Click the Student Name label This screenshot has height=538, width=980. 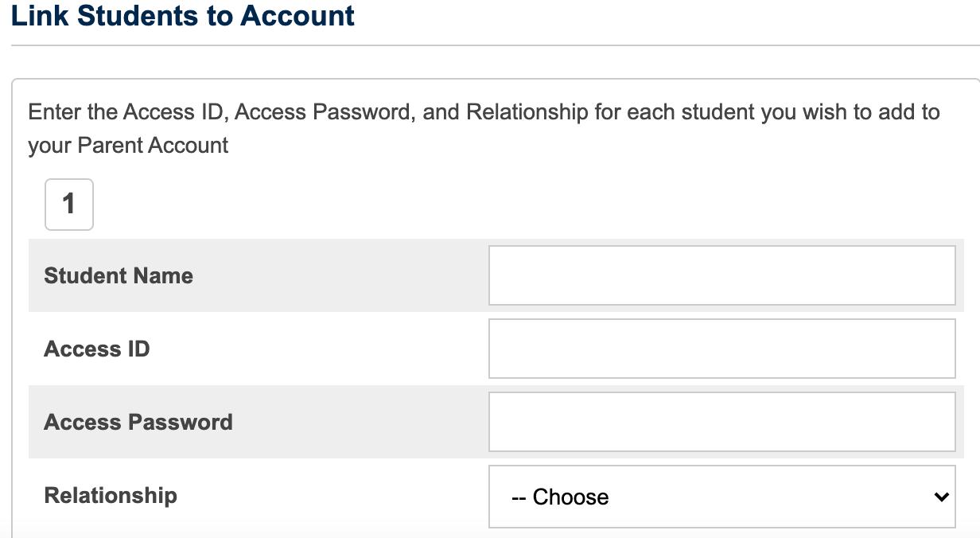[119, 276]
